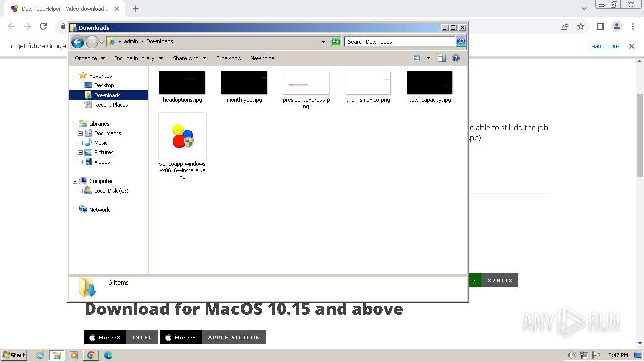This screenshot has width=644, height=362.
Task: Click the volume icon in system tray
Action: 572,355
